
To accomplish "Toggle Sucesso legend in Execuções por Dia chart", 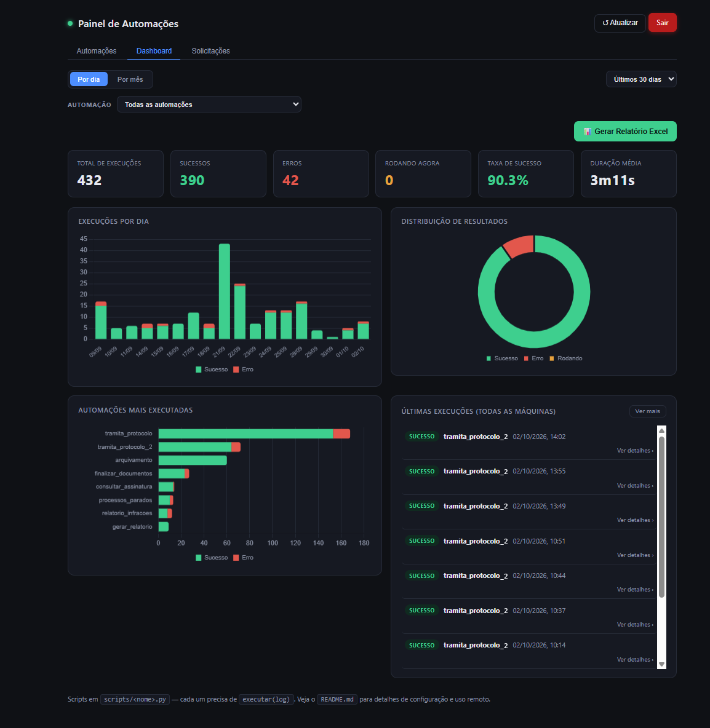I will [212, 370].
